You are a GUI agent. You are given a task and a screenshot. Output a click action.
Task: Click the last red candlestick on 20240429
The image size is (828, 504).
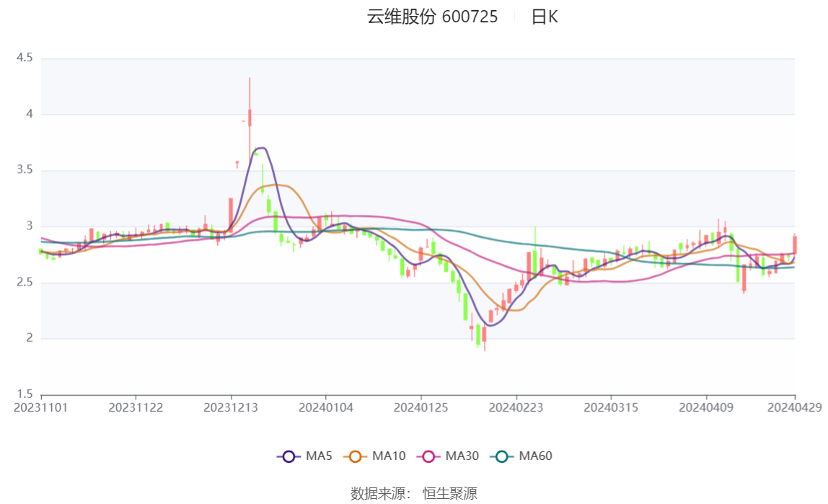(795, 245)
